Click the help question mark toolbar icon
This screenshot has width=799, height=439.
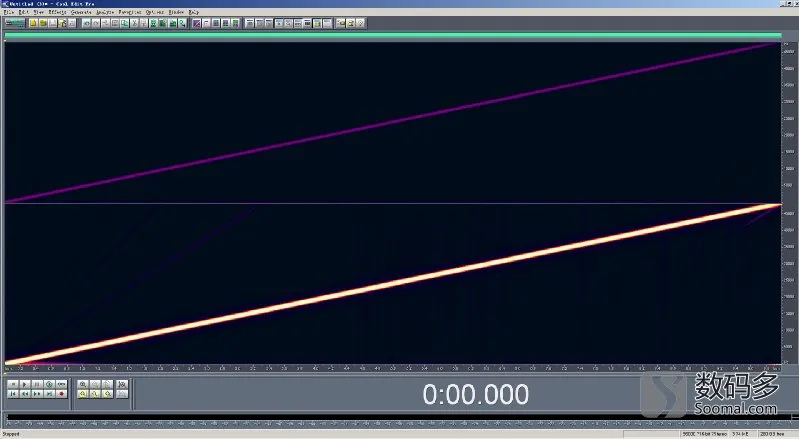[x=360, y=23]
